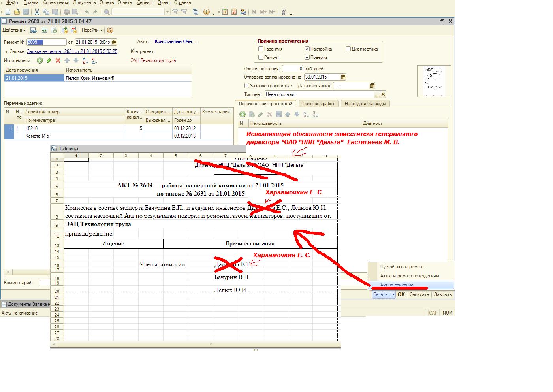Add a fault row with green plus

(243, 114)
